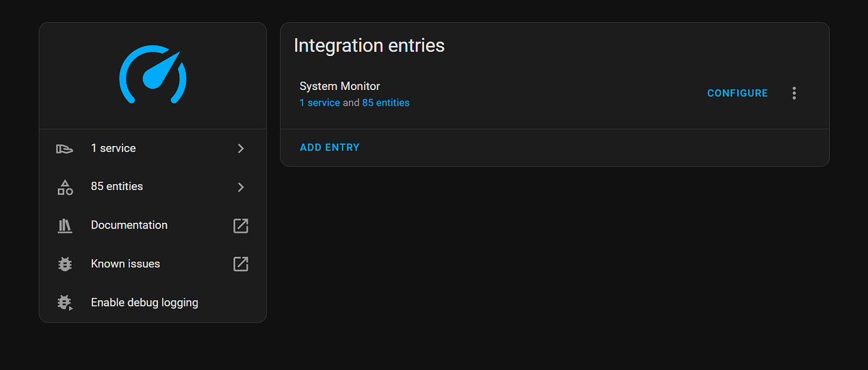868x370 pixels.
Task: Open the external link icon beside Known issues
Action: pyautogui.click(x=240, y=264)
